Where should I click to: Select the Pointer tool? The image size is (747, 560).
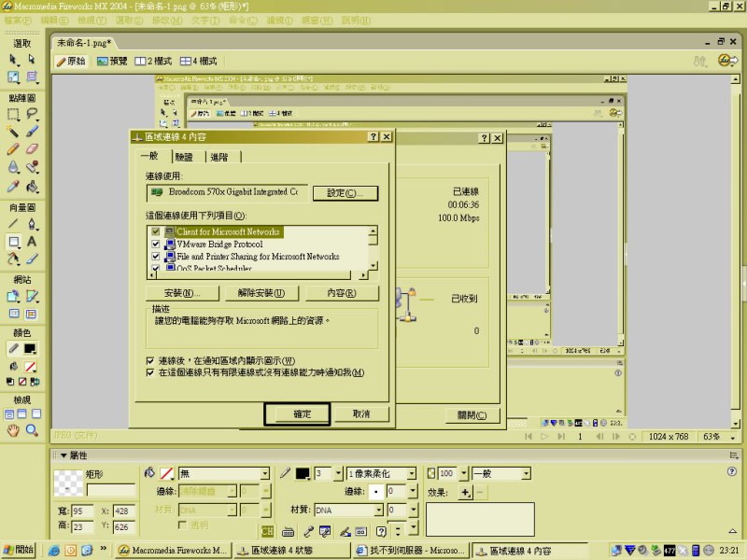click(x=13, y=60)
